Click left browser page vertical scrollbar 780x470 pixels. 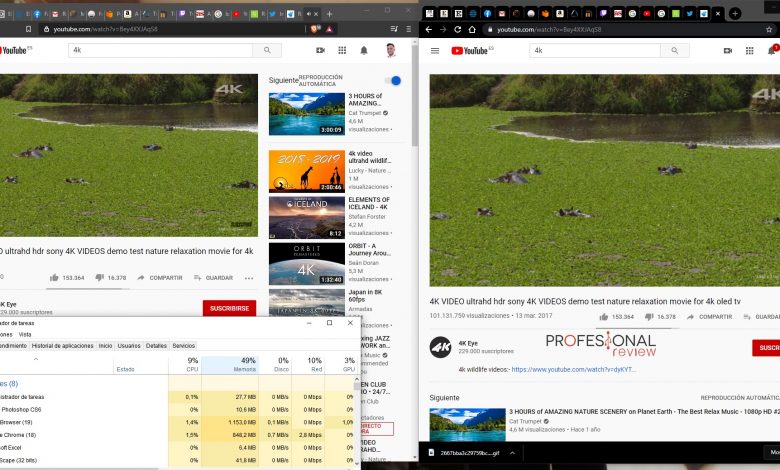coord(415,97)
